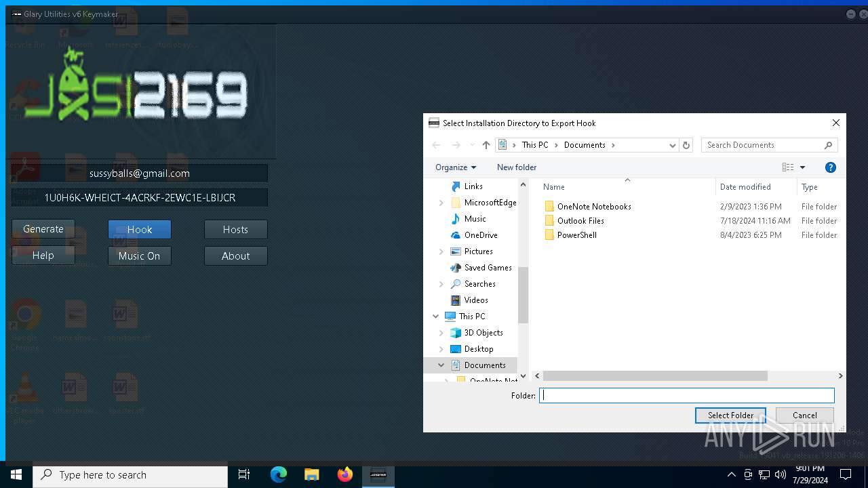868x488 pixels.
Task: Select MicrosoftEdge in the navigation tree
Action: click(x=490, y=203)
